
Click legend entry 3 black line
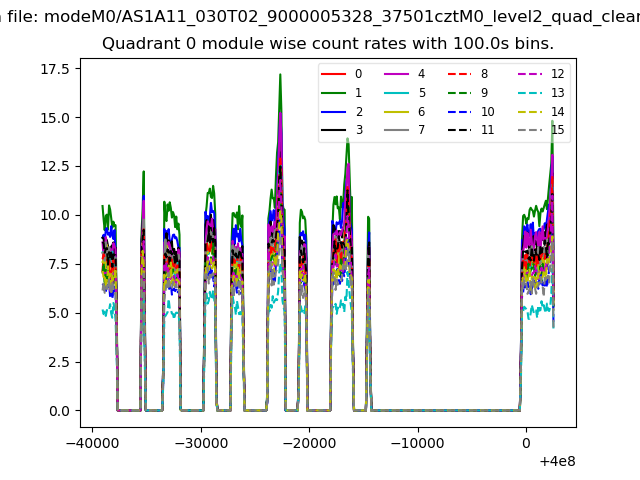[x=333, y=130]
